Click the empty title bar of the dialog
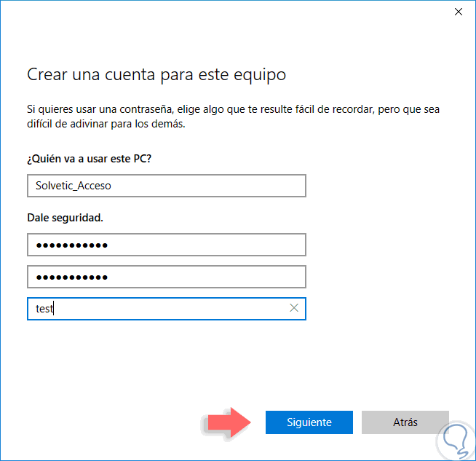 coord(218,12)
